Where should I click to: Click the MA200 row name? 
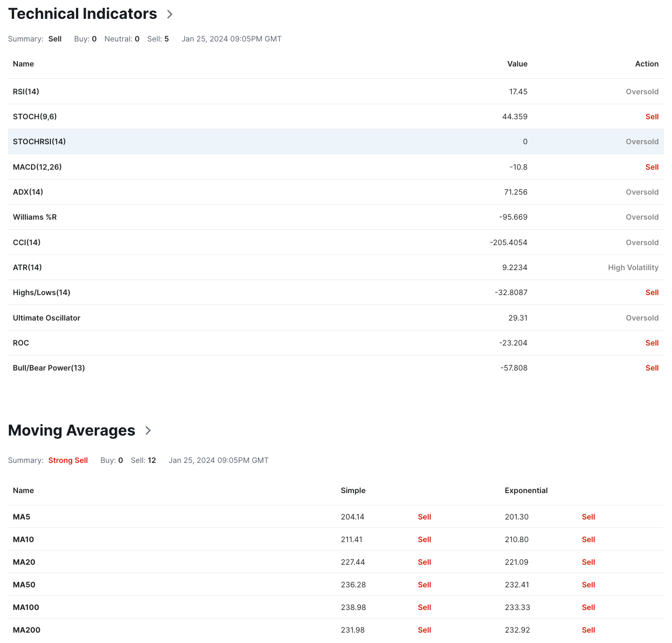point(26,630)
